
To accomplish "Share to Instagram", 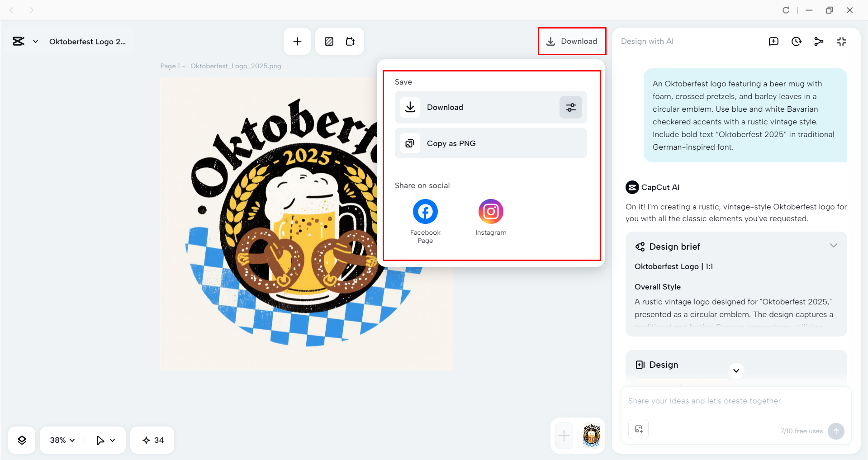I will [491, 218].
